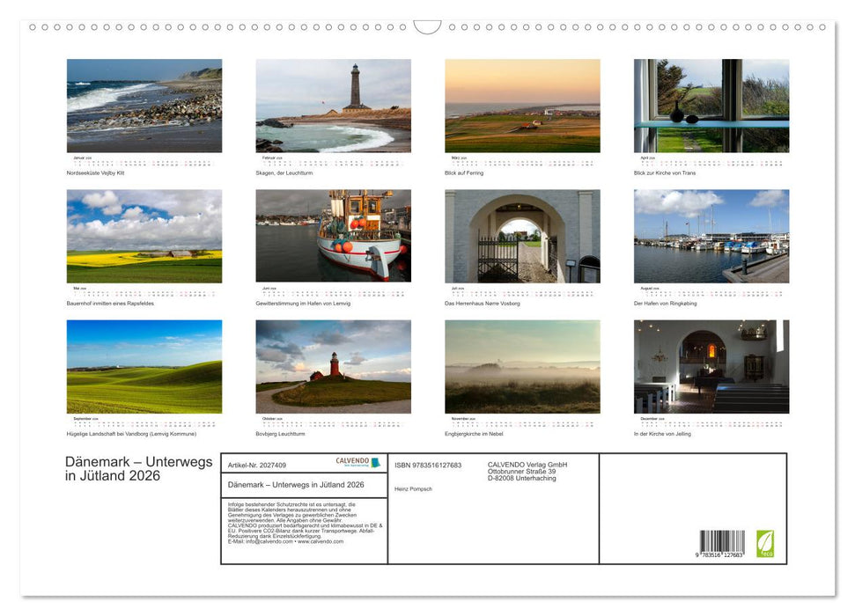The image size is (855, 616).
Task: Select the window view photo of Trans church
Action: 711,106
